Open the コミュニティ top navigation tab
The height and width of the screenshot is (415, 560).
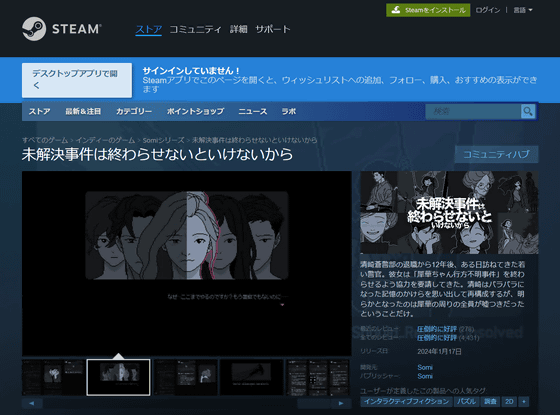click(x=195, y=29)
